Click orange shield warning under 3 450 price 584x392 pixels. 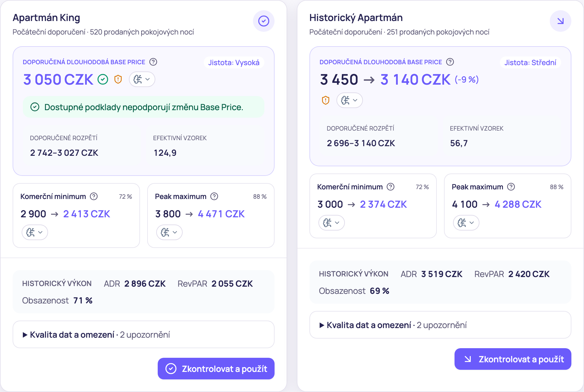[x=325, y=100]
